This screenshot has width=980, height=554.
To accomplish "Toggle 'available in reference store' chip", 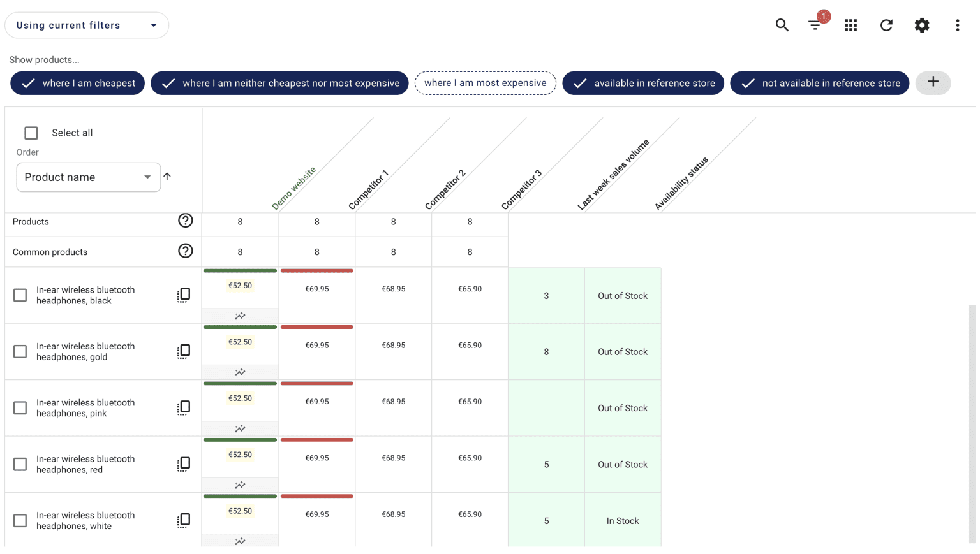I will [643, 83].
